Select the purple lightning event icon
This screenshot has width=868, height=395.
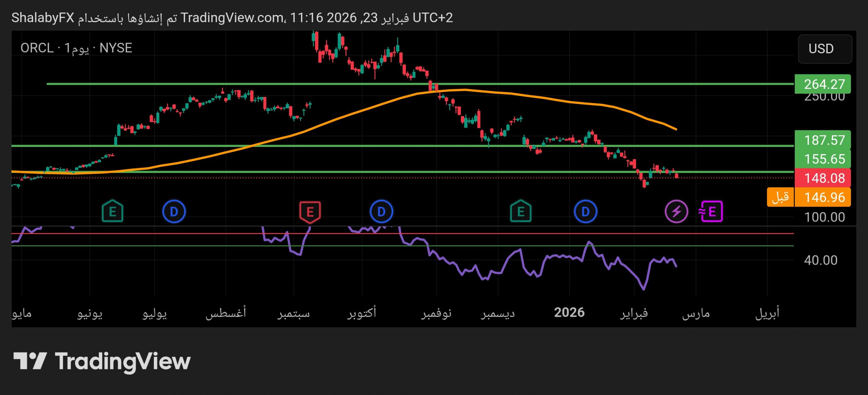tap(676, 211)
